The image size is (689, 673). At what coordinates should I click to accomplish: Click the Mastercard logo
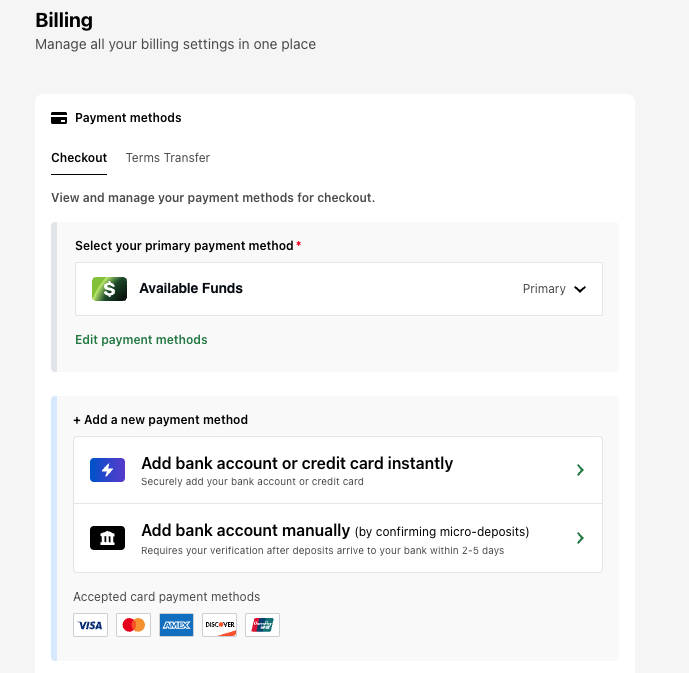(x=134, y=625)
